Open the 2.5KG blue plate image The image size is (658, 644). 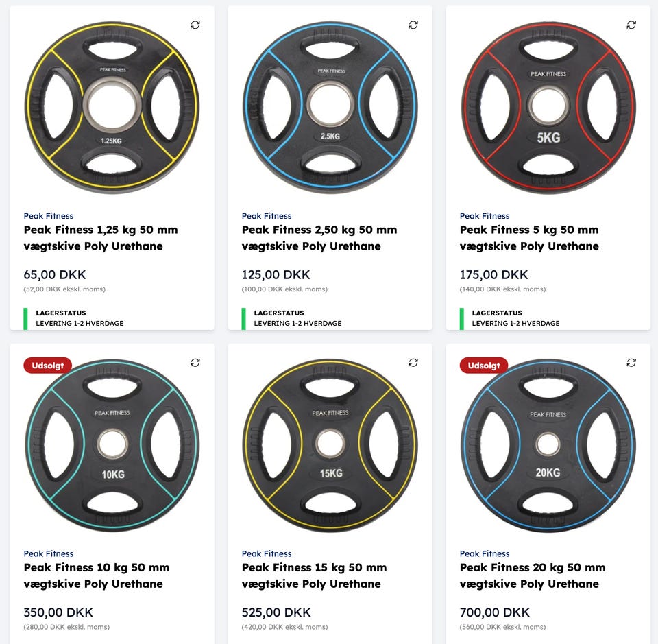click(x=330, y=106)
